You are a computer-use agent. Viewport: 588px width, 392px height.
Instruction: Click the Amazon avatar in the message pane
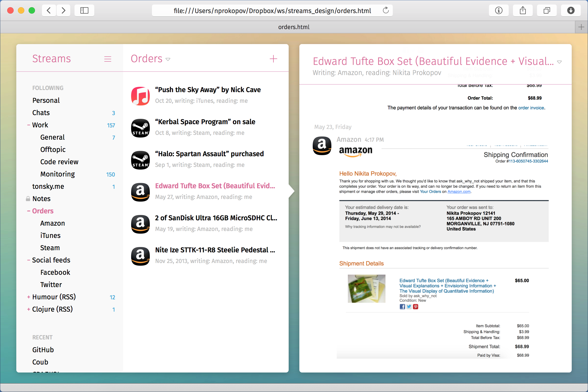tap(322, 146)
